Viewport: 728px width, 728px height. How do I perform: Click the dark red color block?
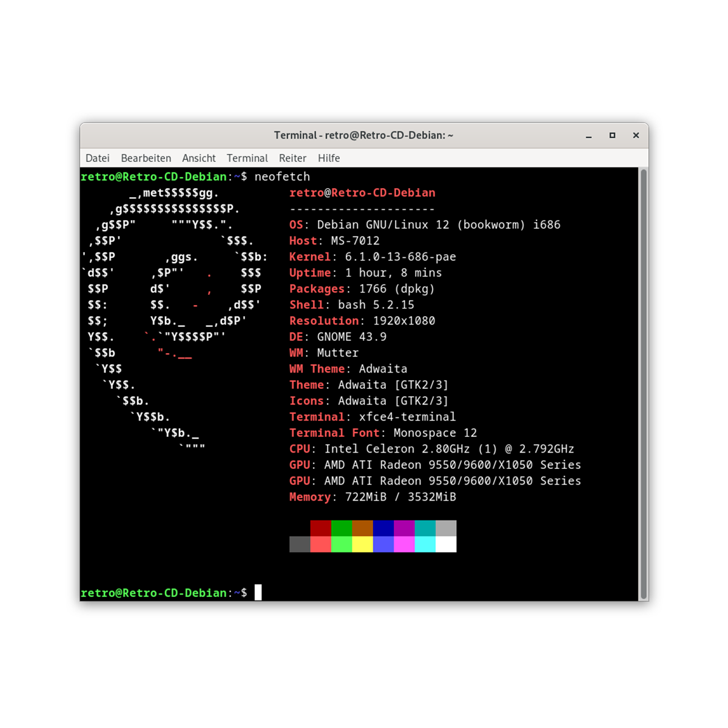tap(320, 528)
